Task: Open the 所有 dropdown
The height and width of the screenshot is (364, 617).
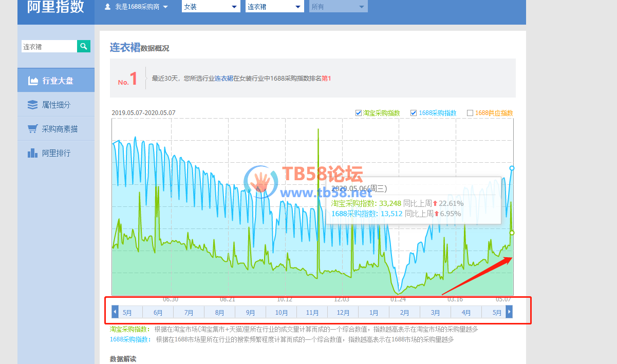Action: point(338,7)
